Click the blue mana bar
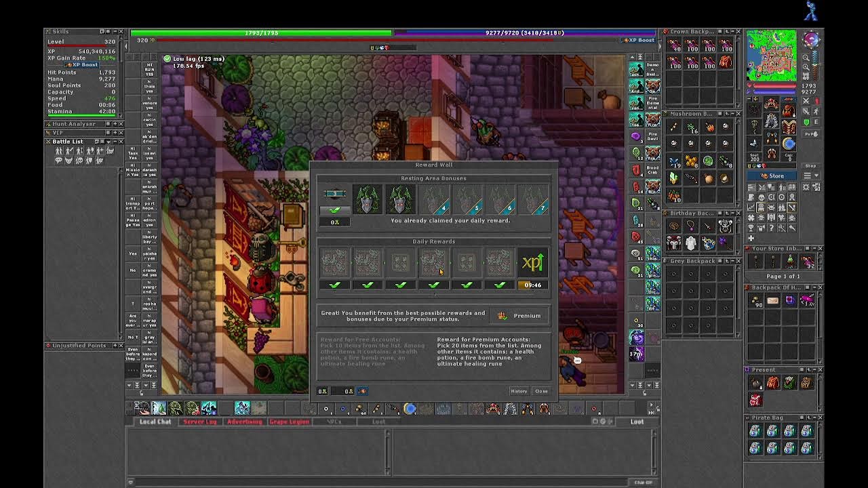 524,33
